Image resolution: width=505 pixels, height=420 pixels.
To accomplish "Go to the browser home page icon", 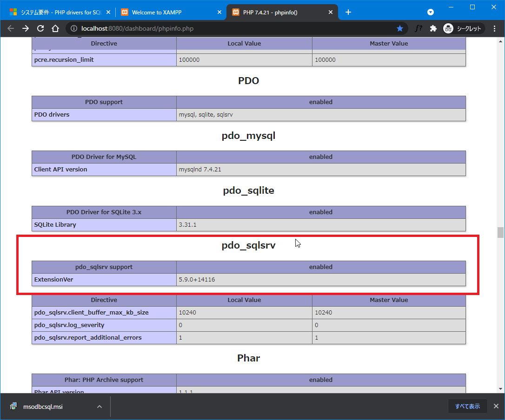I will click(x=55, y=28).
